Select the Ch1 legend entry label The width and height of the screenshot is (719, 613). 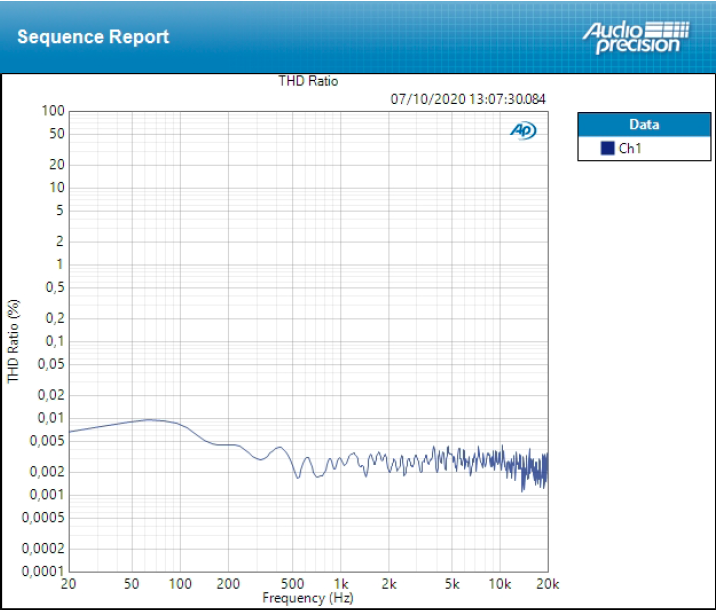click(629, 148)
